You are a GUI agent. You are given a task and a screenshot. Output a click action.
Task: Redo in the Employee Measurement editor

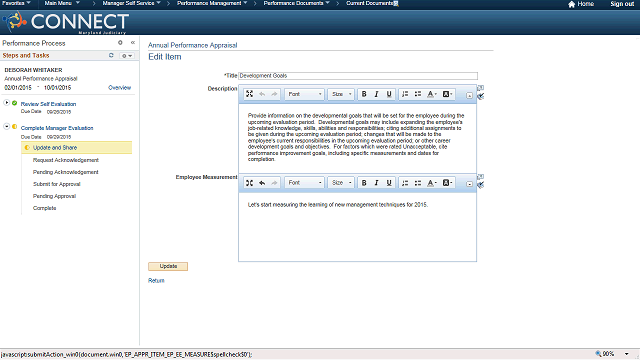click(274, 182)
